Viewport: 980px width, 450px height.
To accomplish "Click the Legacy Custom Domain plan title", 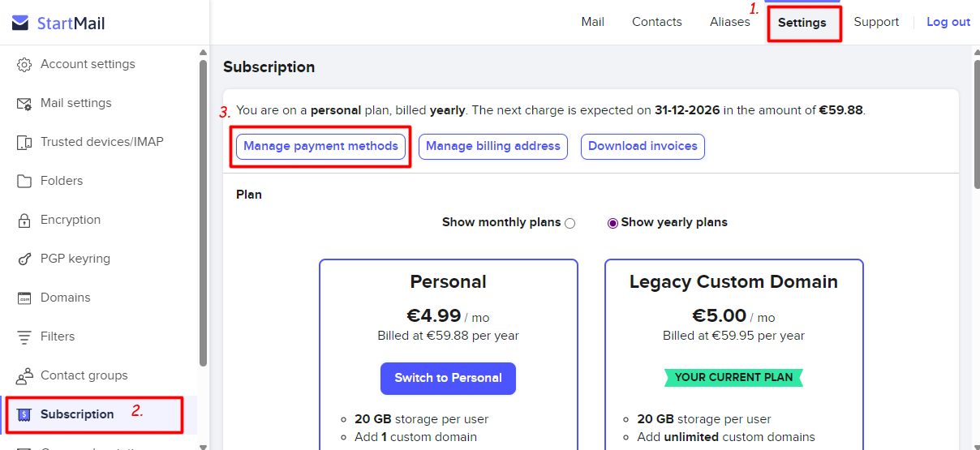I will pyautogui.click(x=733, y=282).
